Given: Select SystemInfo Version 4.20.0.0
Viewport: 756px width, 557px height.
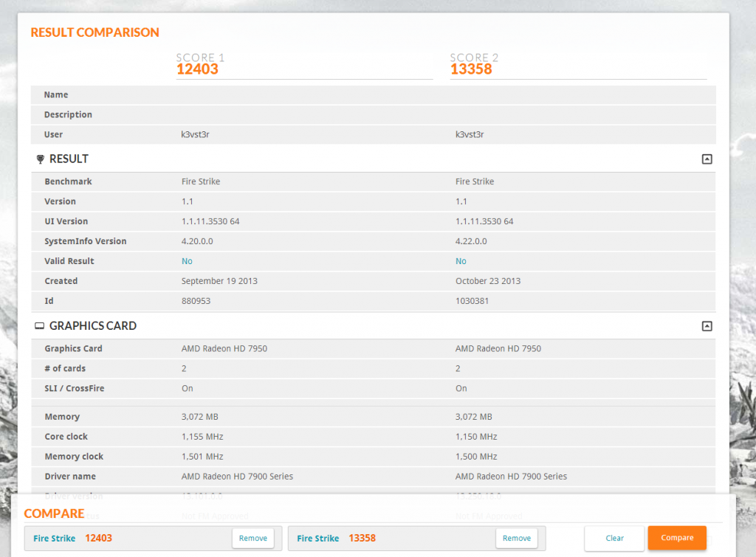Looking at the screenshot, I should pyautogui.click(x=197, y=241).
